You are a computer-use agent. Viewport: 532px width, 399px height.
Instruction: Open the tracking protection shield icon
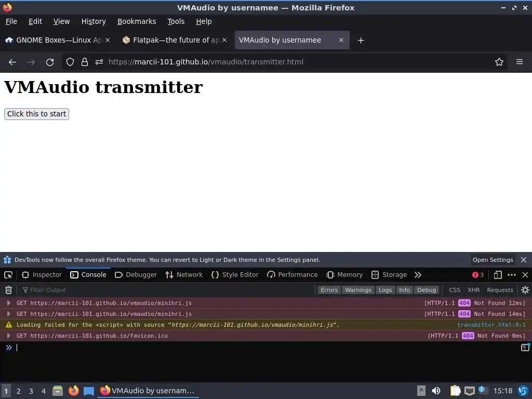[70, 62]
